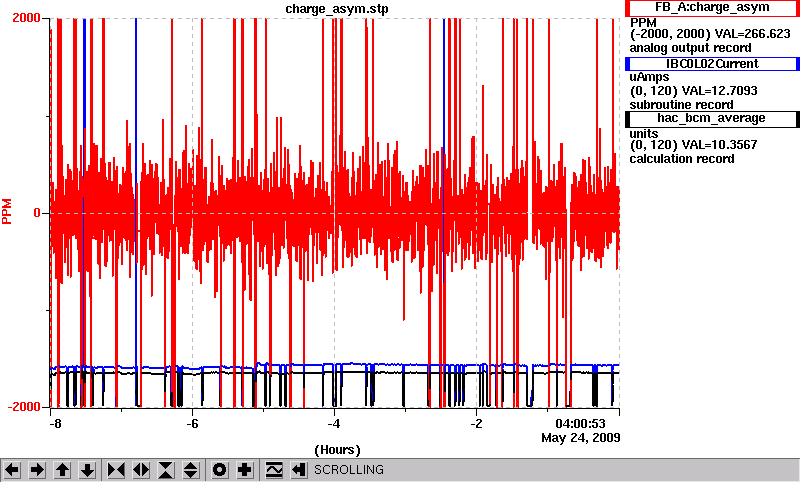Click the 'analog output record' description text
The height and width of the screenshot is (482, 800).
(x=690, y=48)
